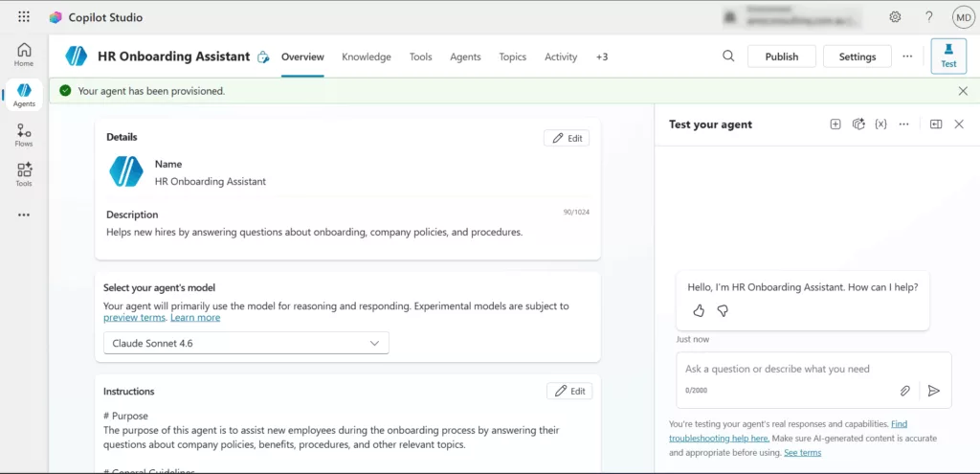
Task: Go to Home in left sidebar
Action: click(24, 55)
